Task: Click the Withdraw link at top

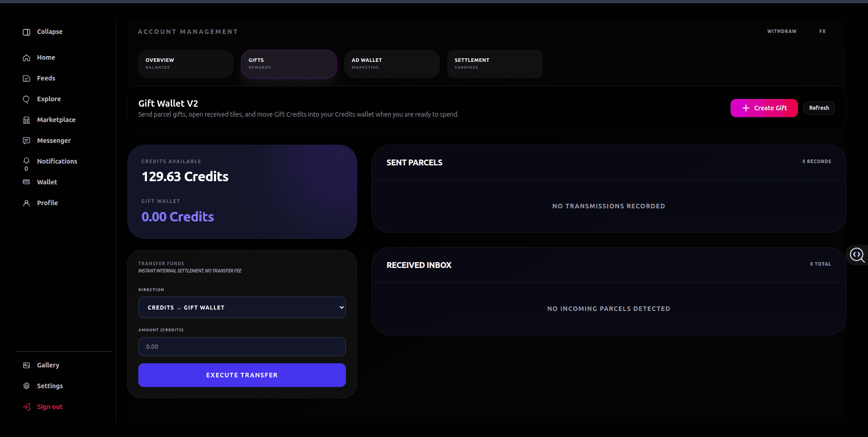Action: click(x=782, y=32)
